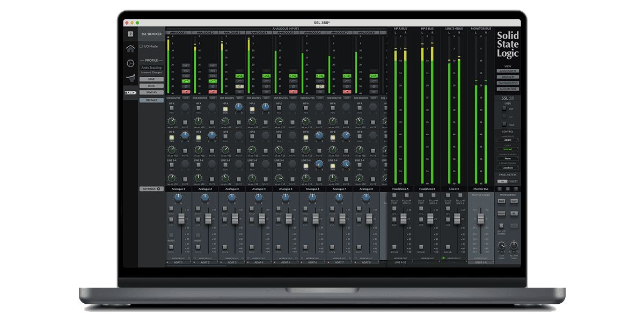Viewport: 644px width, 322px height.
Task: Open the Home page in the sidebar
Action: point(130,48)
